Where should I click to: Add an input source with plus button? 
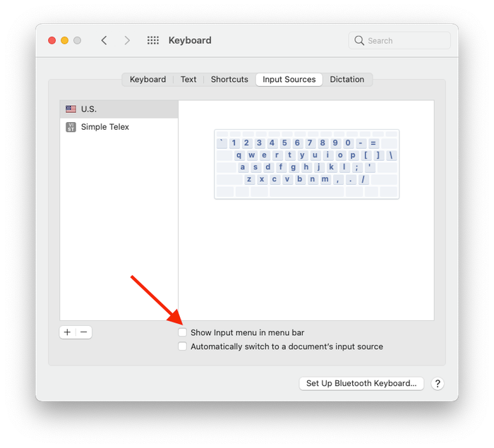68,332
